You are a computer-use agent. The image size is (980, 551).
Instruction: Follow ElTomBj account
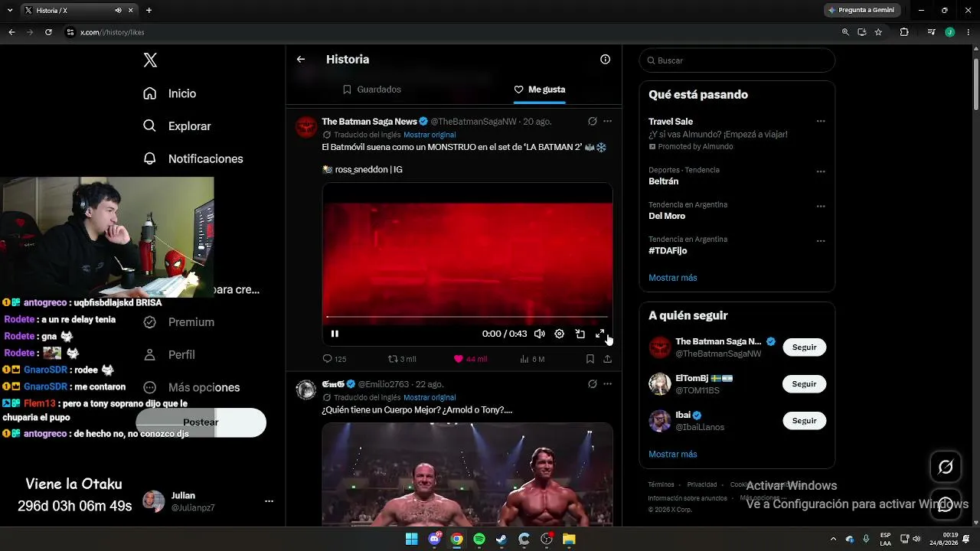(x=804, y=384)
